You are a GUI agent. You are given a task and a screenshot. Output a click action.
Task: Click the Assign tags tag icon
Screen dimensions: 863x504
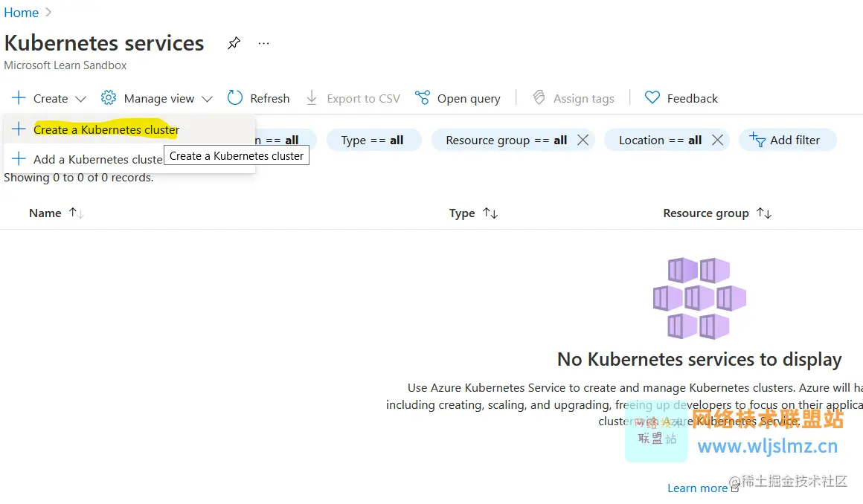coord(539,97)
